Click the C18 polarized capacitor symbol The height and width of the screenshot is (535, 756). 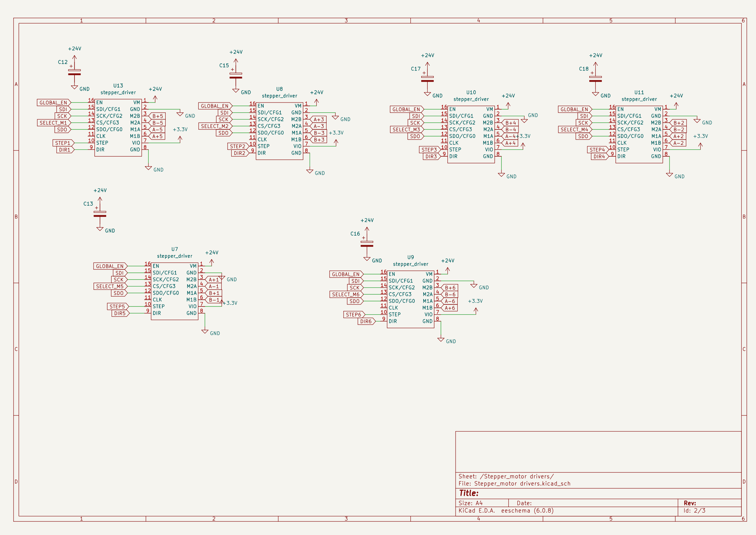(x=595, y=79)
